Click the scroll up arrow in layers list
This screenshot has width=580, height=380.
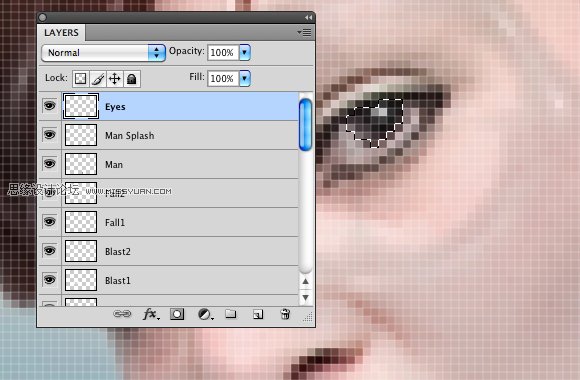point(305,281)
